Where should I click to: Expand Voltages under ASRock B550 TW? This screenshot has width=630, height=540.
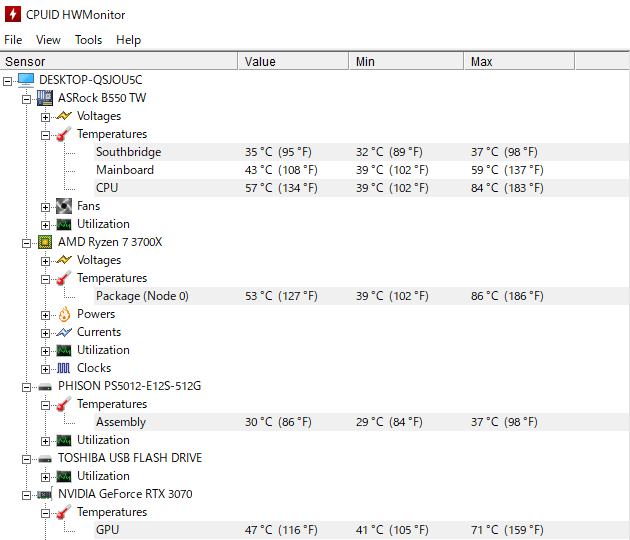coord(45,117)
